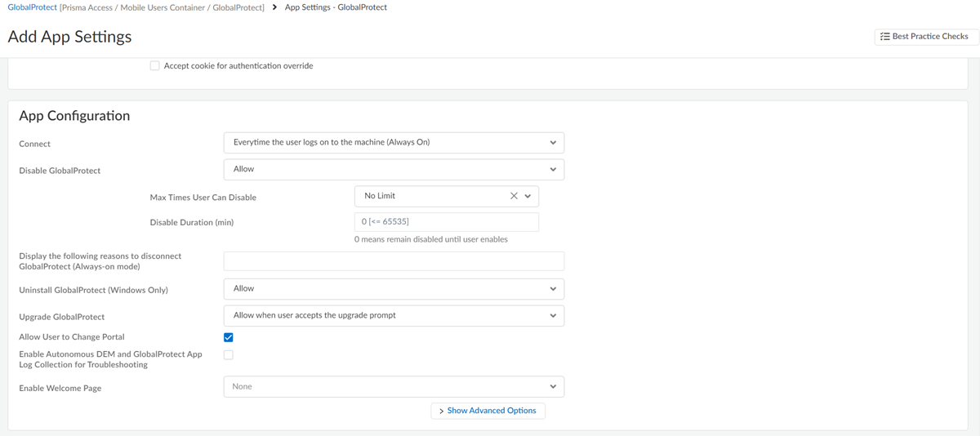This screenshot has height=436, width=980.
Task: Open the Max Times User Can Disable dropdown arrow
Action: pyautogui.click(x=528, y=196)
